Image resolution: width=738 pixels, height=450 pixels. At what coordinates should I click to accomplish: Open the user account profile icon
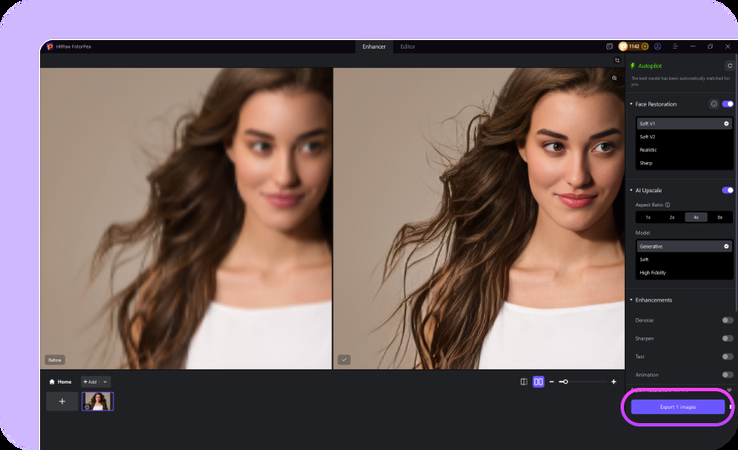tap(658, 47)
